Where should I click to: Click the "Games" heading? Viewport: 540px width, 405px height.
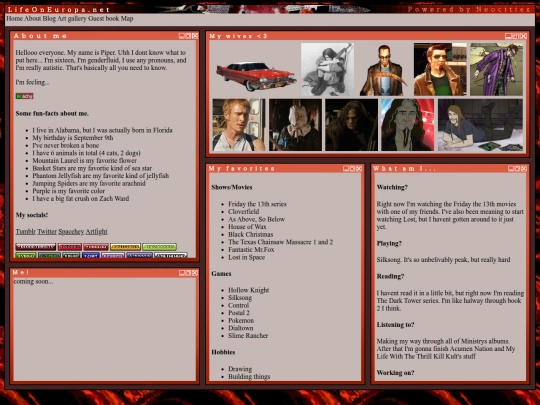[221, 274]
